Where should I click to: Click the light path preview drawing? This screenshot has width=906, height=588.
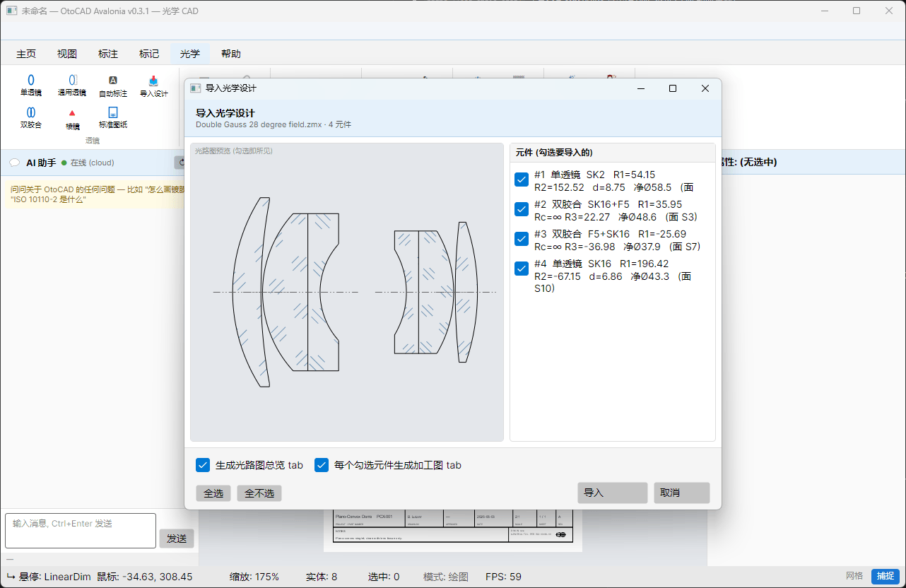[x=347, y=292]
